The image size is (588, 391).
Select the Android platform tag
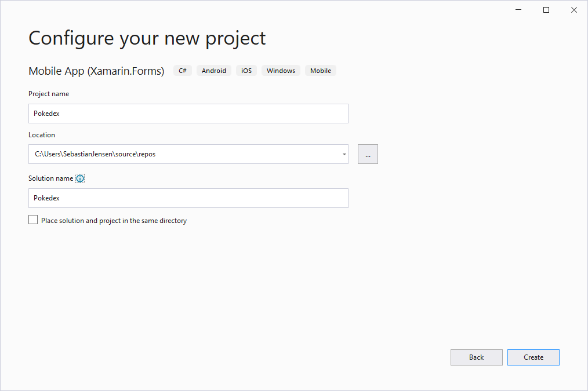(214, 71)
